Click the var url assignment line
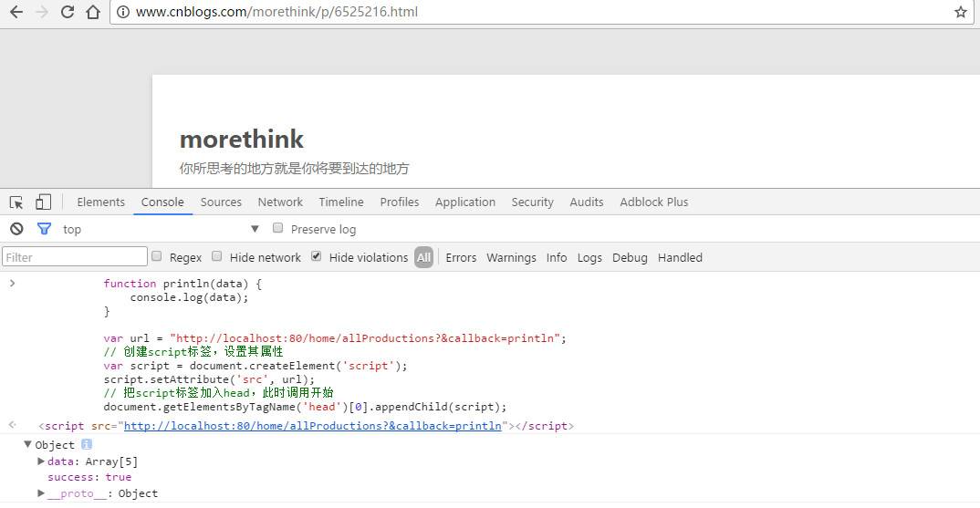The image size is (980, 508). point(335,338)
